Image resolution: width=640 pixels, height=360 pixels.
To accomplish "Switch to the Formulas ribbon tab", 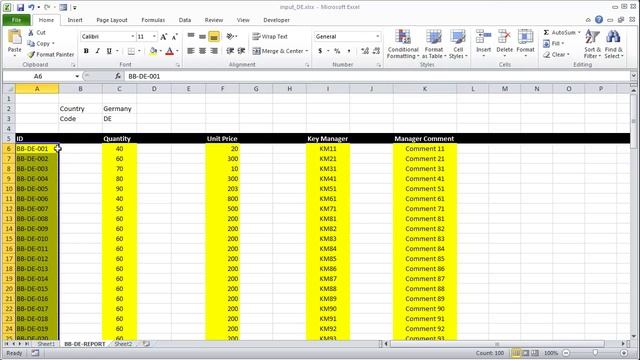I will (153, 20).
